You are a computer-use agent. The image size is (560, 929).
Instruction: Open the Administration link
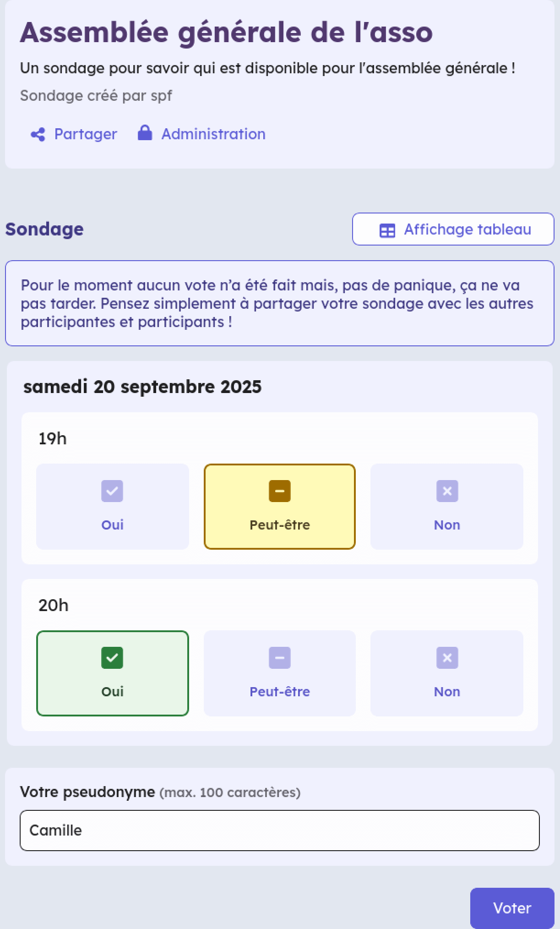[x=213, y=134]
